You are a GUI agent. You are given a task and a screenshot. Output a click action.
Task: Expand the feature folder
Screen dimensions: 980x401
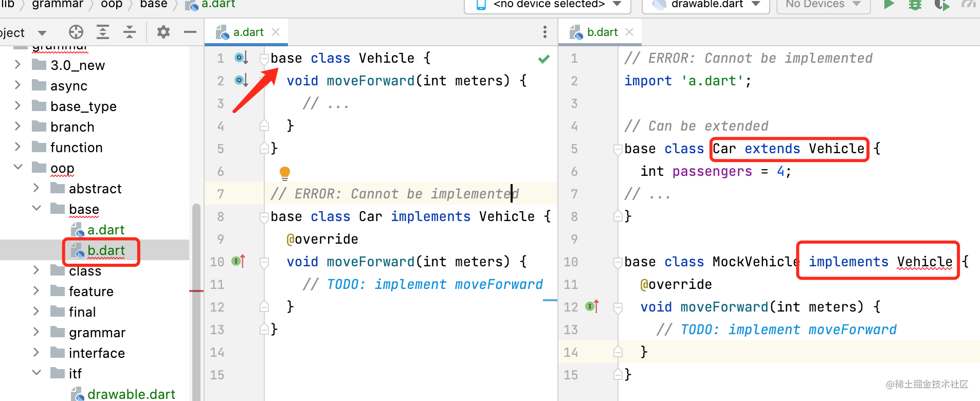pyautogui.click(x=37, y=291)
